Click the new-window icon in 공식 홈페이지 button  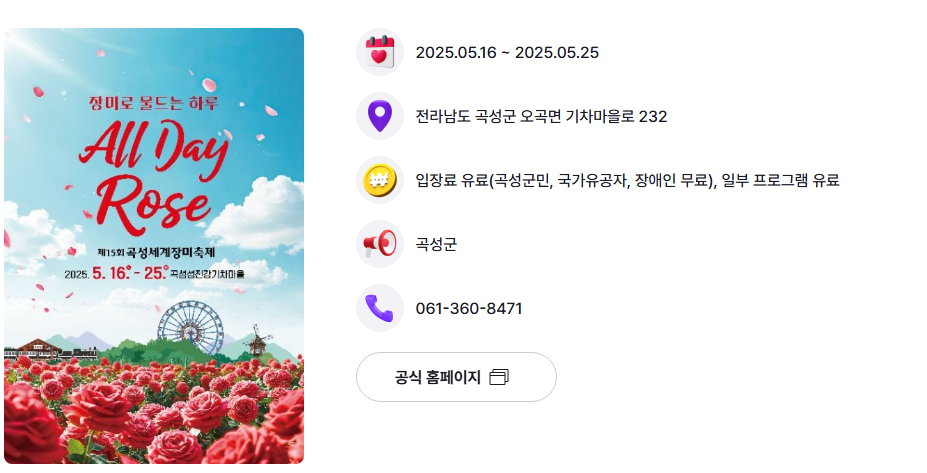click(x=499, y=377)
